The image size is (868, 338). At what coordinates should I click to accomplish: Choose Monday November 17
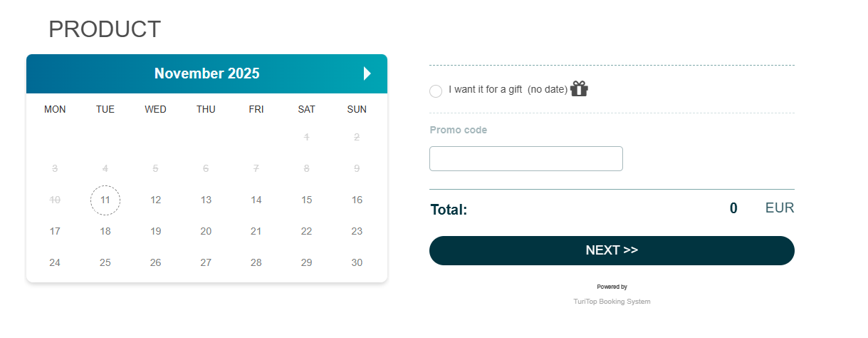click(x=55, y=231)
